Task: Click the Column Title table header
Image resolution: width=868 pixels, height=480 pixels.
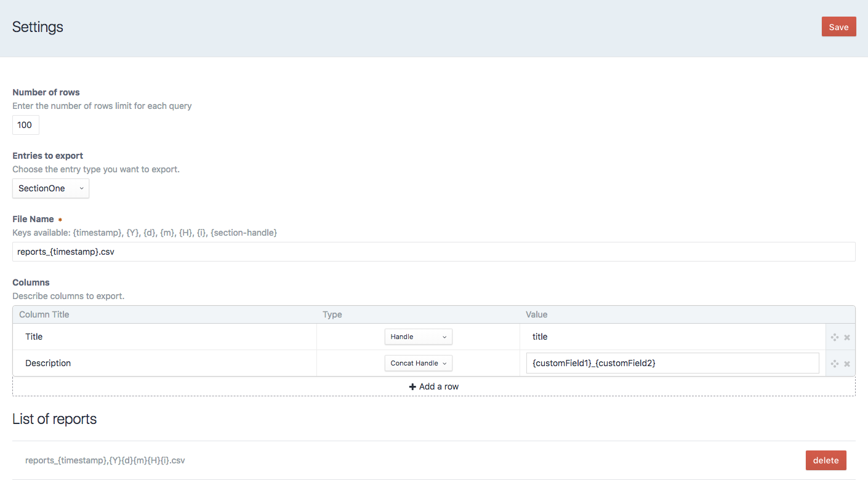Action: click(44, 314)
